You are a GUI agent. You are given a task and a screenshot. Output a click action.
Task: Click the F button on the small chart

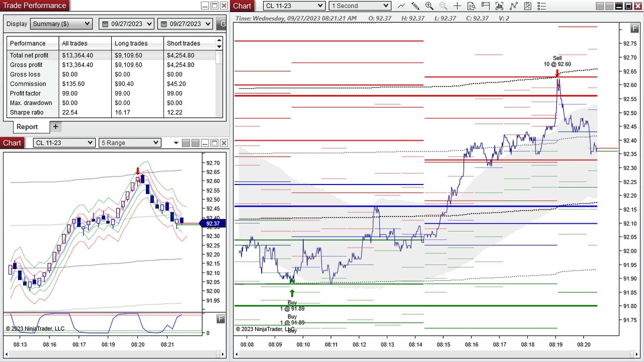pyautogui.click(x=220, y=318)
